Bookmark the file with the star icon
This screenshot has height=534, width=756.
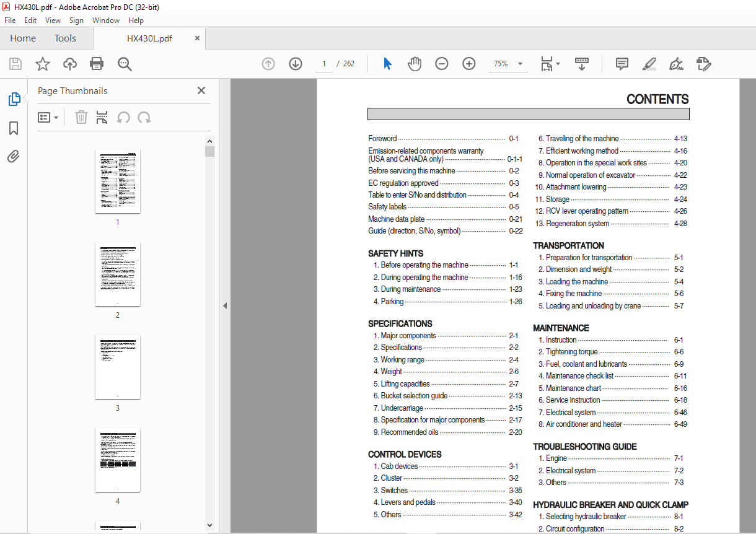click(43, 64)
